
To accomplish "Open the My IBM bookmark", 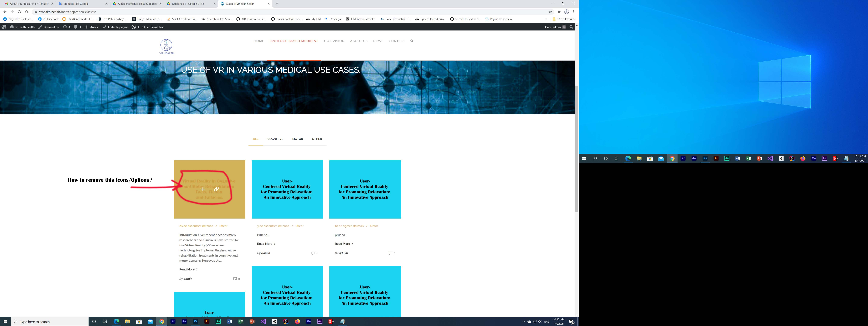I will (313, 19).
